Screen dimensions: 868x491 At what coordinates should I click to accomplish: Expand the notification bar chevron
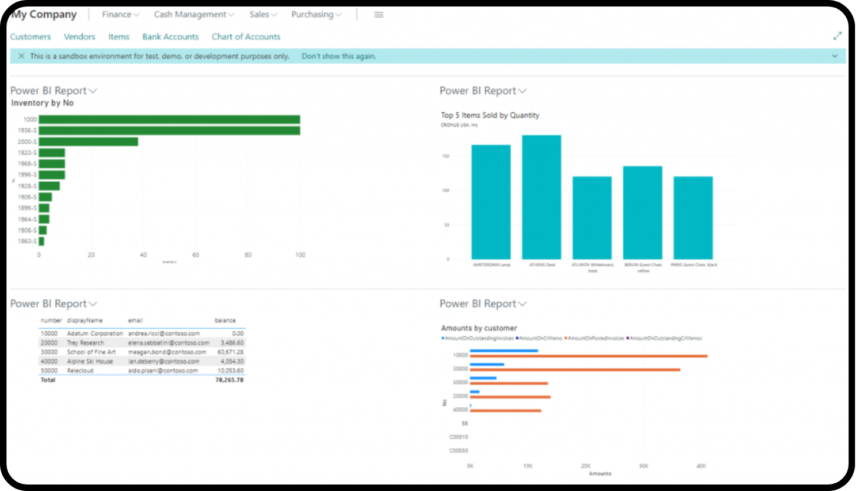point(834,56)
